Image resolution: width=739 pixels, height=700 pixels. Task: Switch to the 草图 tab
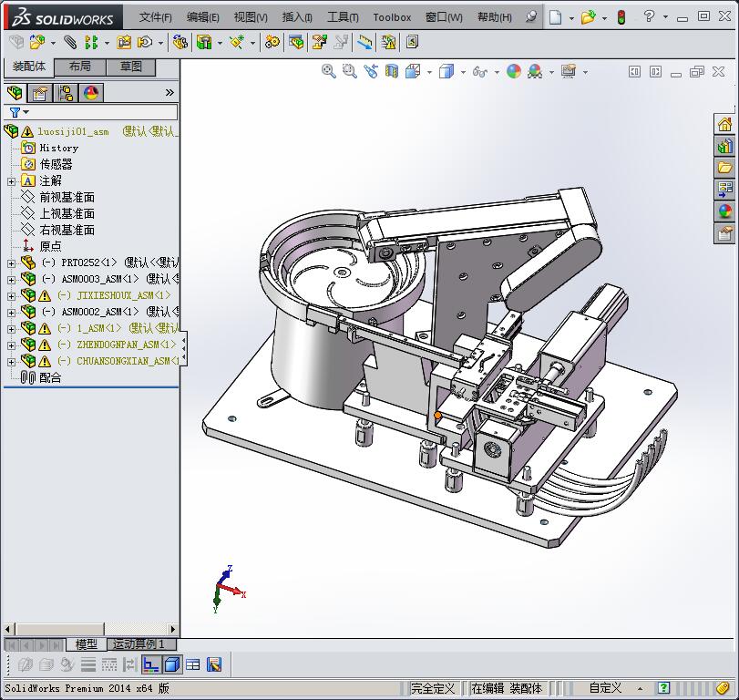click(x=131, y=67)
